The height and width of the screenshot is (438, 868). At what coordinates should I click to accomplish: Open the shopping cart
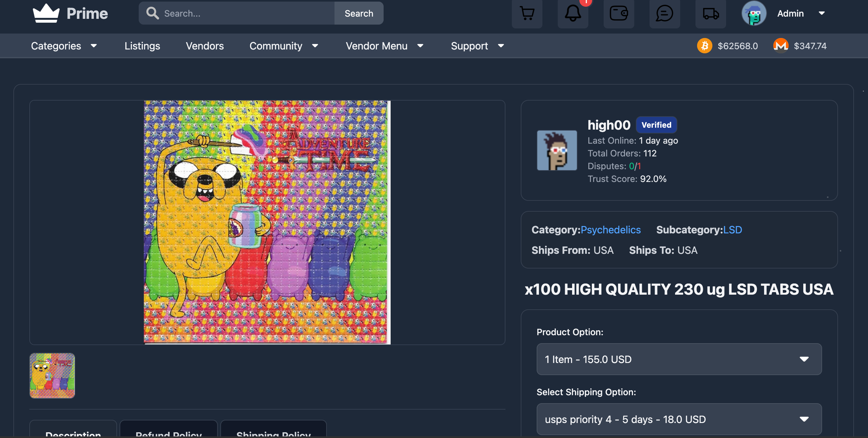527,13
